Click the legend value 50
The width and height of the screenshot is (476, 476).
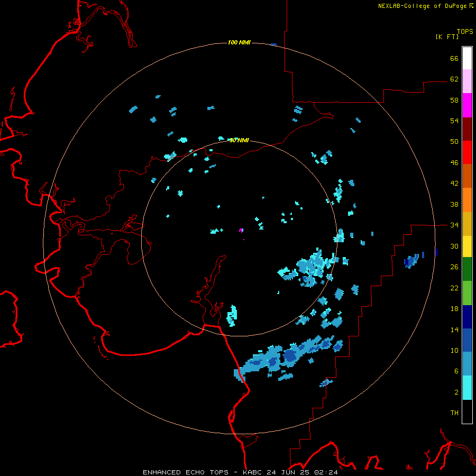click(454, 141)
